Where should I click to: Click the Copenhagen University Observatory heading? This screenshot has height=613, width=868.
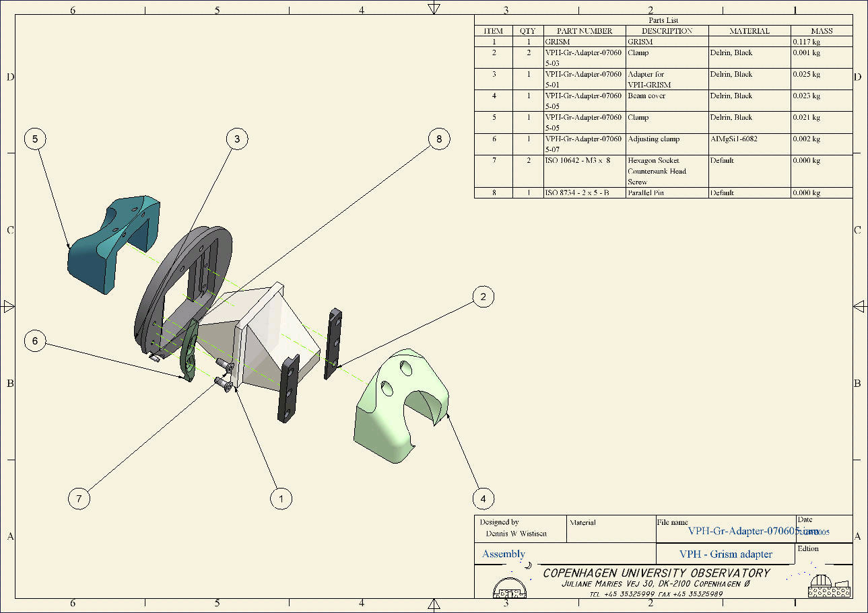(x=656, y=573)
